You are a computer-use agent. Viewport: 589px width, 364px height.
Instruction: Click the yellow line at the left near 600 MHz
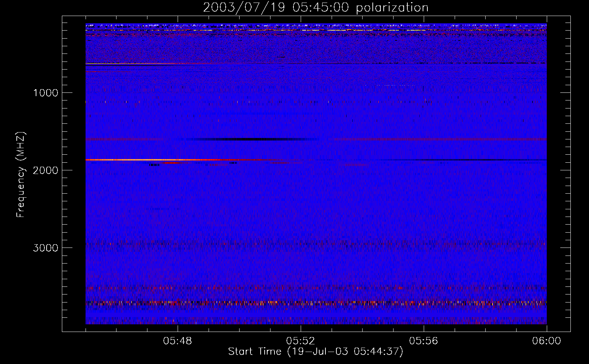point(109,64)
